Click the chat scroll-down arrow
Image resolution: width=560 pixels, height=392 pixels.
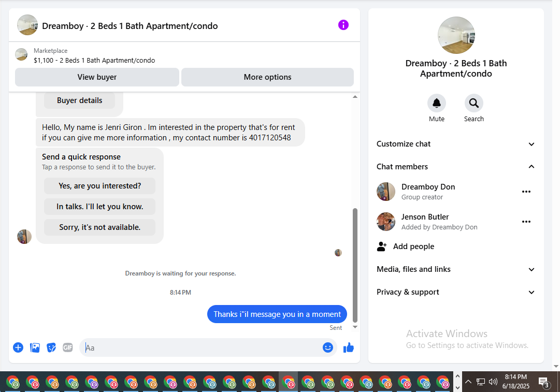click(x=355, y=327)
